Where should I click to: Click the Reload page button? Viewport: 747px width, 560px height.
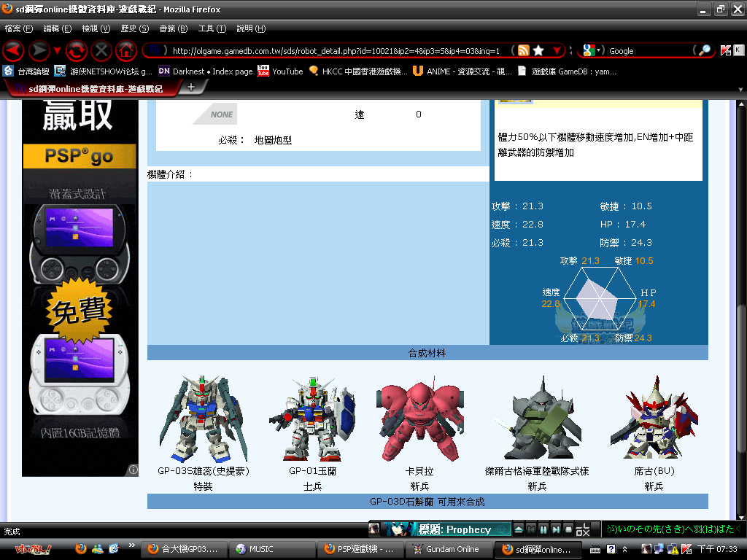tap(77, 50)
